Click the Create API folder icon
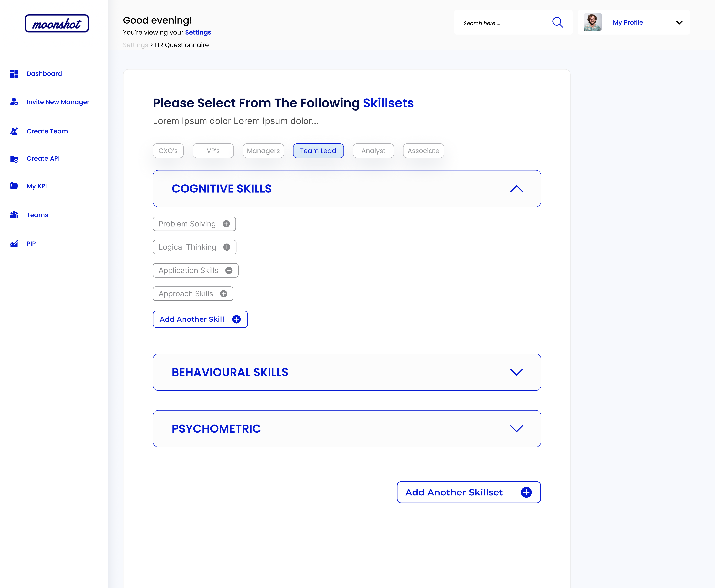 [14, 159]
